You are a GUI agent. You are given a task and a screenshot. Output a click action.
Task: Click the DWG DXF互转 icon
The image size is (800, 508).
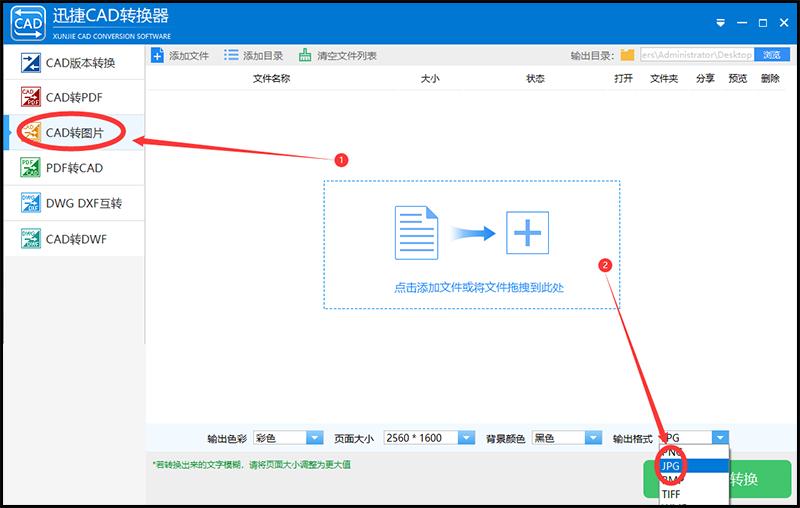click(x=31, y=203)
